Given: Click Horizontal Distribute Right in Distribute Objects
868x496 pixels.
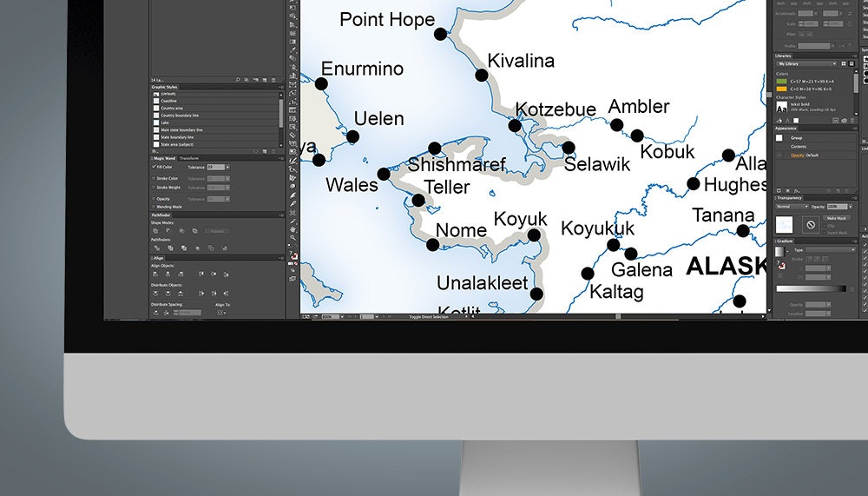Looking at the screenshot, I should coord(226,293).
